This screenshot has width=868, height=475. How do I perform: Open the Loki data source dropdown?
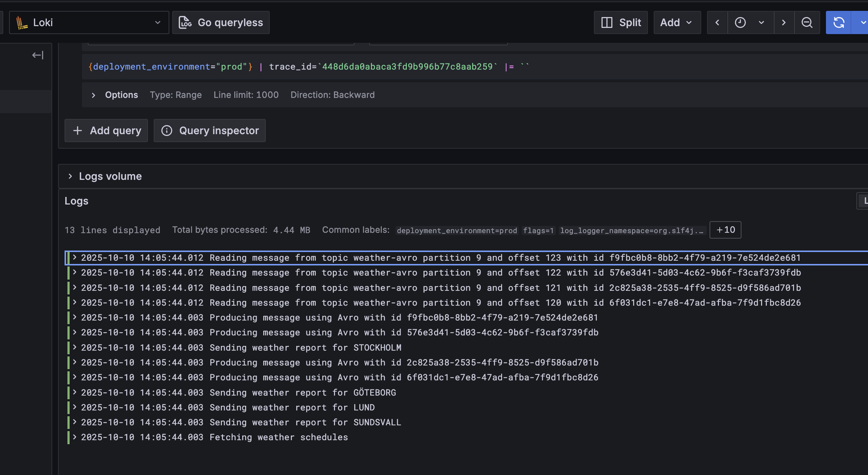coord(89,22)
